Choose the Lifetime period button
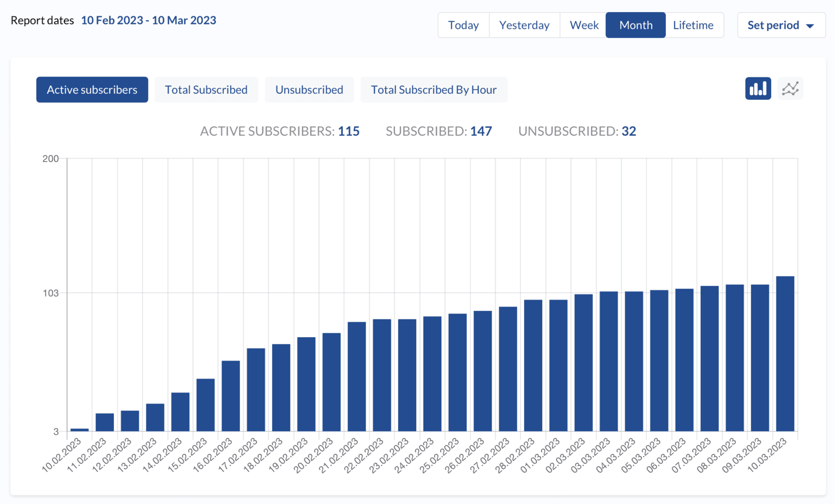This screenshot has width=835, height=504. (x=693, y=25)
